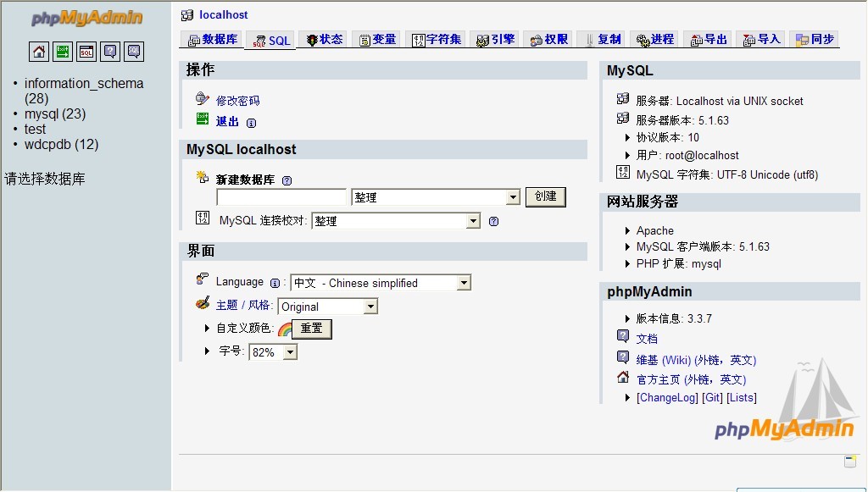
Task: Open the phpMyAdmin documentation sidebar icon
Action: 110,52
